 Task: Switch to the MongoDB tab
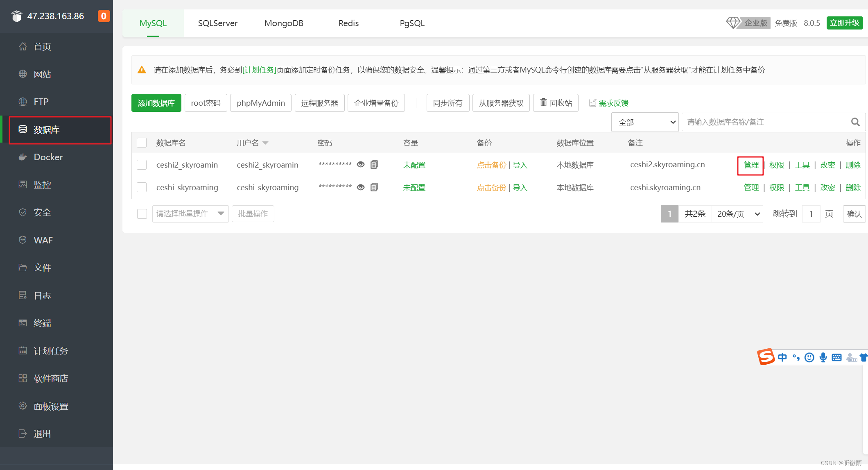(x=284, y=23)
